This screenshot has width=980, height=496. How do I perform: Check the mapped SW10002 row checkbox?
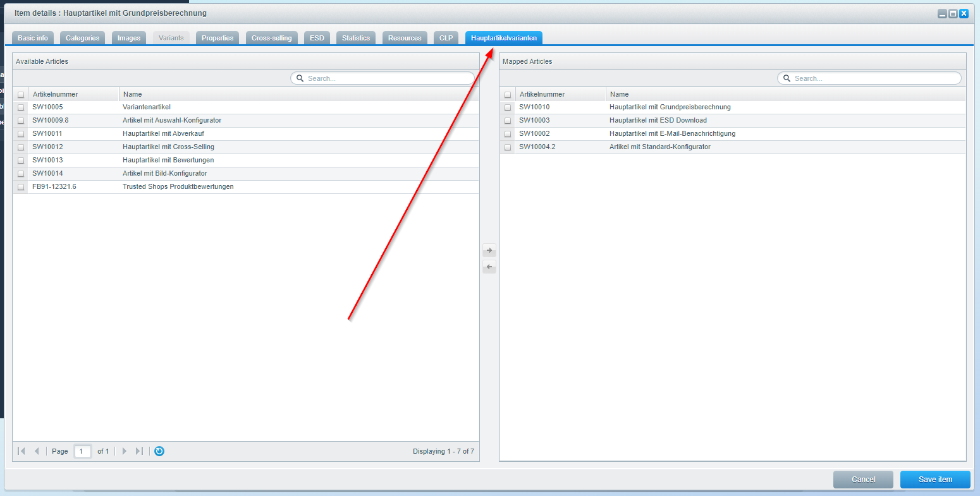[x=508, y=134]
